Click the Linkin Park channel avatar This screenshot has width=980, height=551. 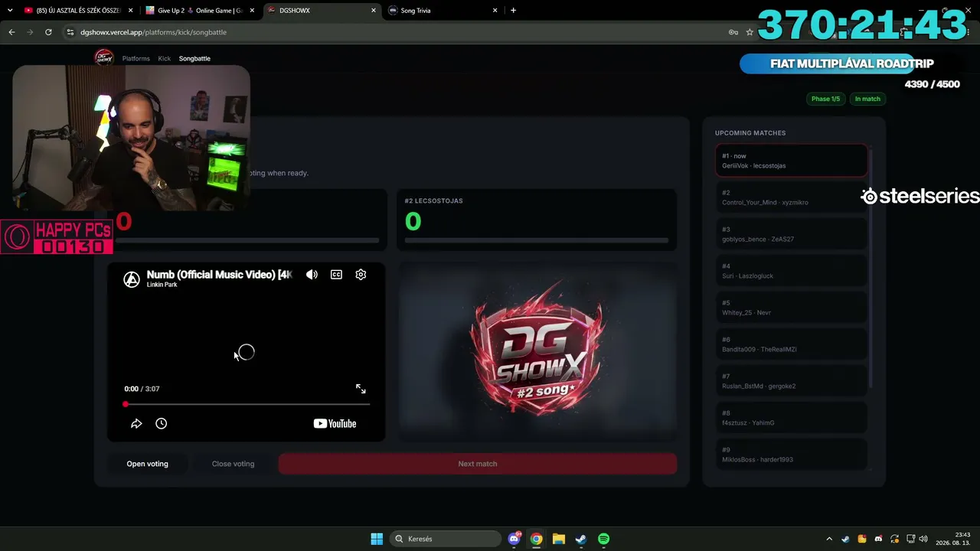tap(132, 279)
